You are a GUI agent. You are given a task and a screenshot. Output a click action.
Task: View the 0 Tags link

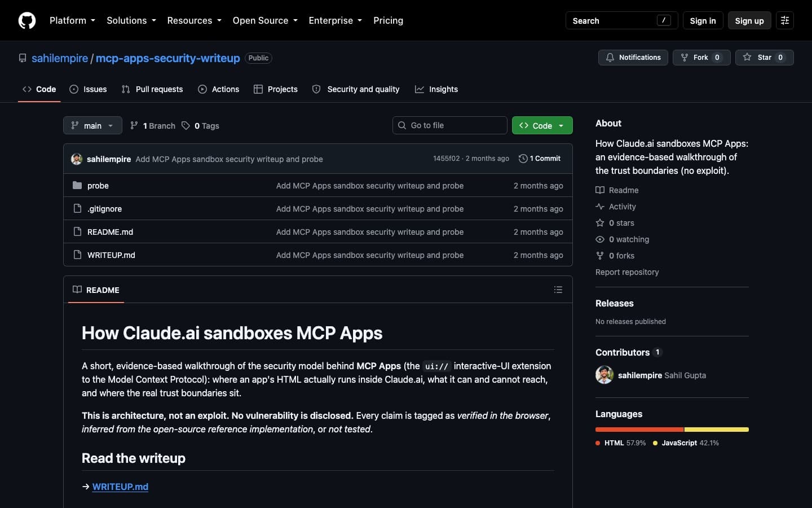200,125
